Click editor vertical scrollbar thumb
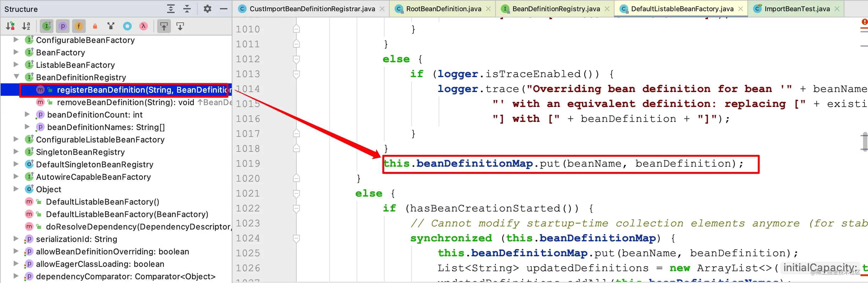Image resolution: width=868 pixels, height=283 pixels. (865, 141)
